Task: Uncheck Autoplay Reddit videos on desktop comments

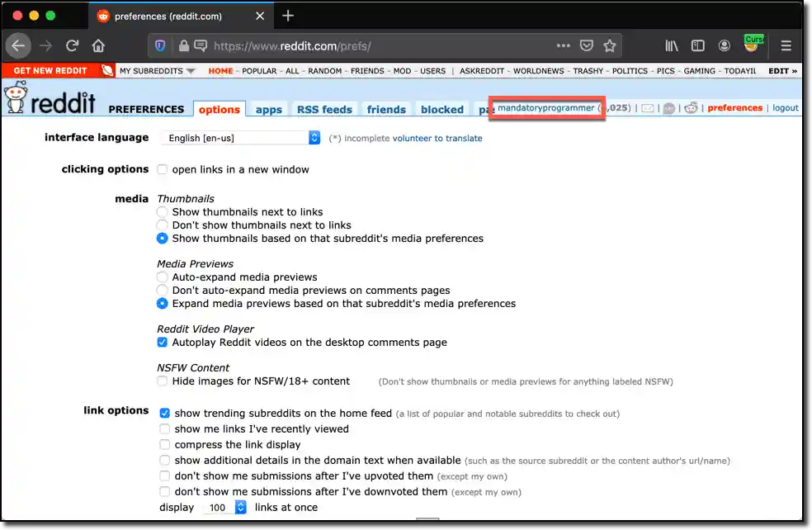Action: [162, 343]
